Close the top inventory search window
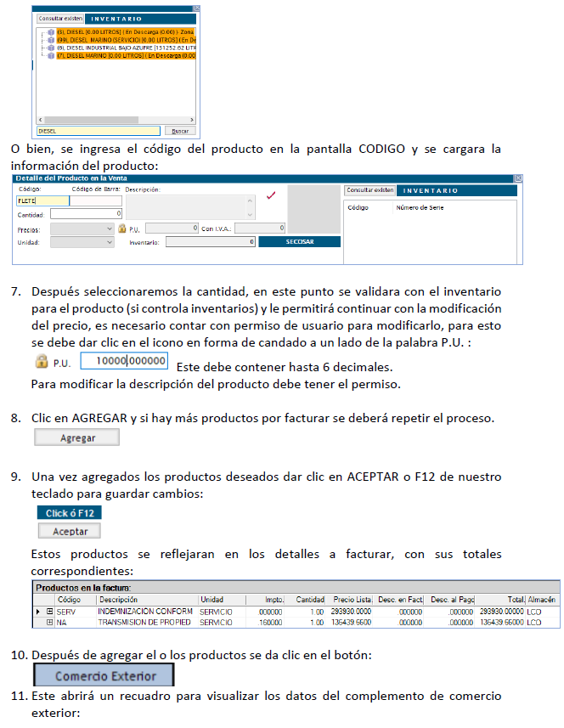The image size is (564, 728). [x=196, y=8]
